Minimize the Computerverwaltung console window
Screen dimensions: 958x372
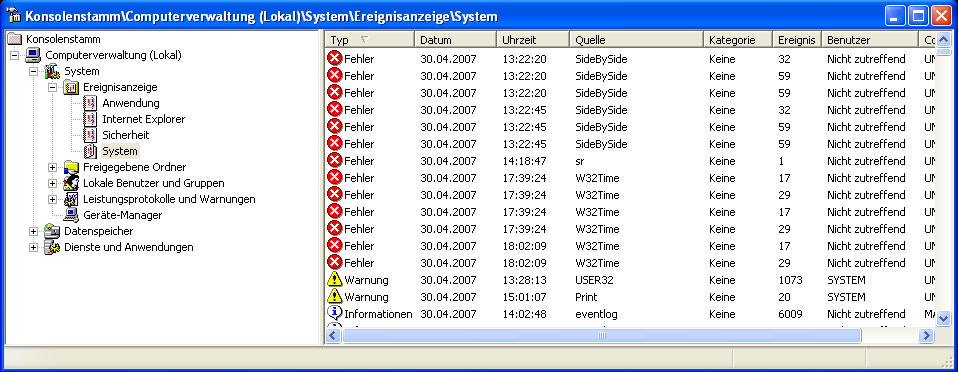[896, 15]
